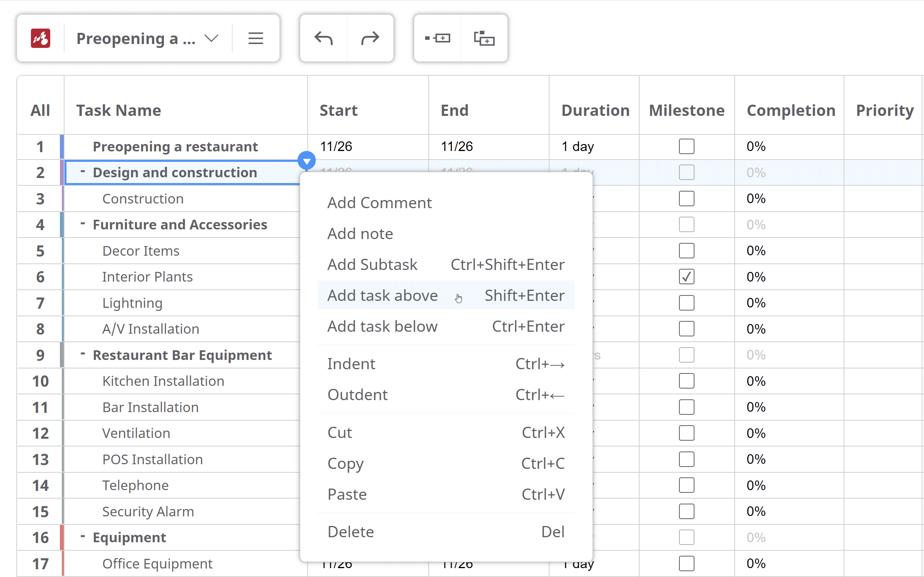Viewport: 924px width, 577px height.
Task: Click blue dropdown circle on row 2
Action: [306, 161]
